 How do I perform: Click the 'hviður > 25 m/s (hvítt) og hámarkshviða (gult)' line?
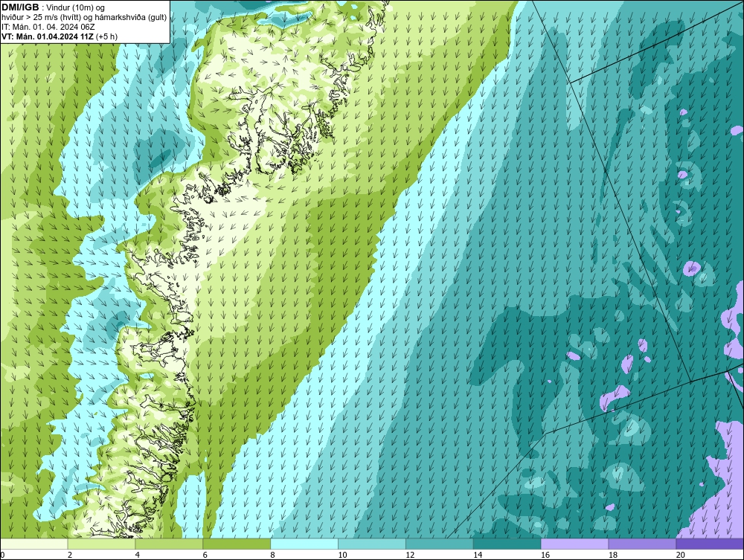tap(84, 18)
